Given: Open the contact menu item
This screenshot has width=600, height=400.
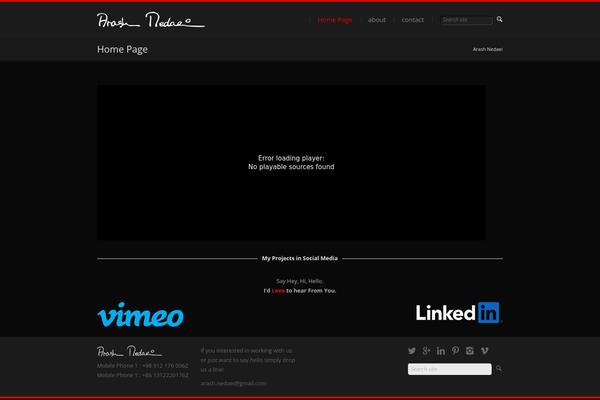Looking at the screenshot, I should [412, 20].
